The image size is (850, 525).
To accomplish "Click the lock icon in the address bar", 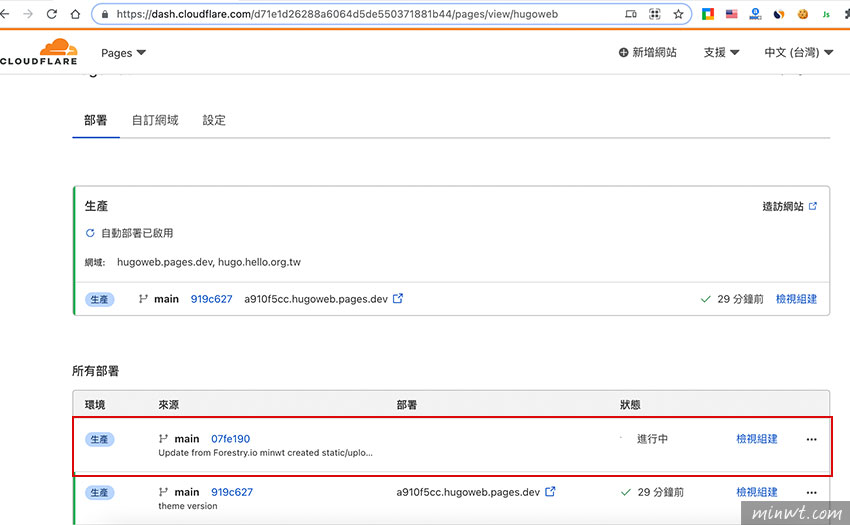I will [105, 15].
